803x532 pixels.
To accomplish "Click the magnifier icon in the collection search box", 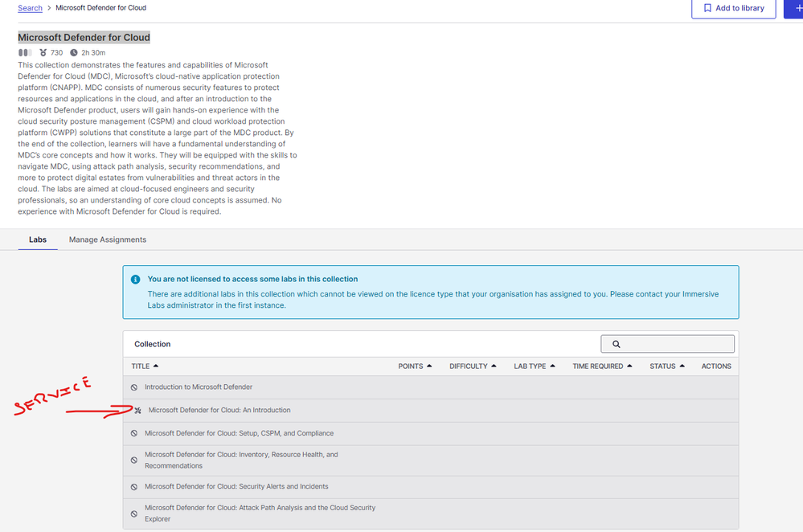I will [x=617, y=344].
